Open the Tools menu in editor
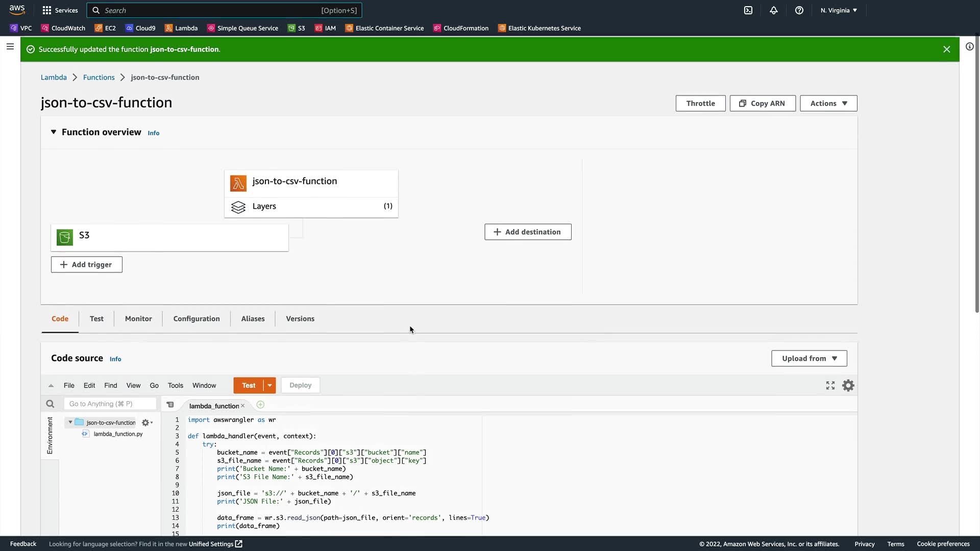 [175, 386]
